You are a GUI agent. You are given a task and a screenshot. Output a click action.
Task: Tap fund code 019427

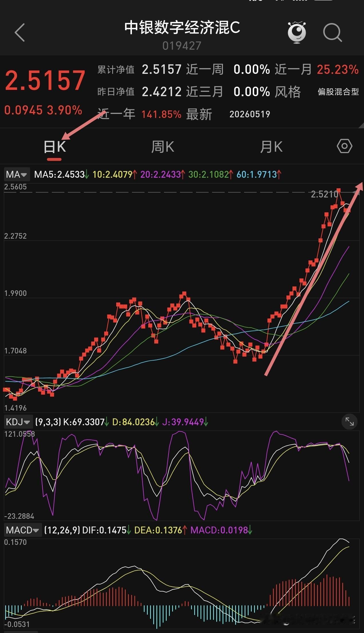[x=182, y=46]
